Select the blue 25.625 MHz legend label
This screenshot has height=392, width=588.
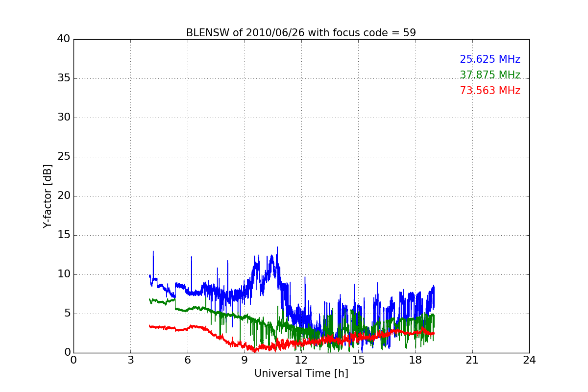tap(490, 59)
